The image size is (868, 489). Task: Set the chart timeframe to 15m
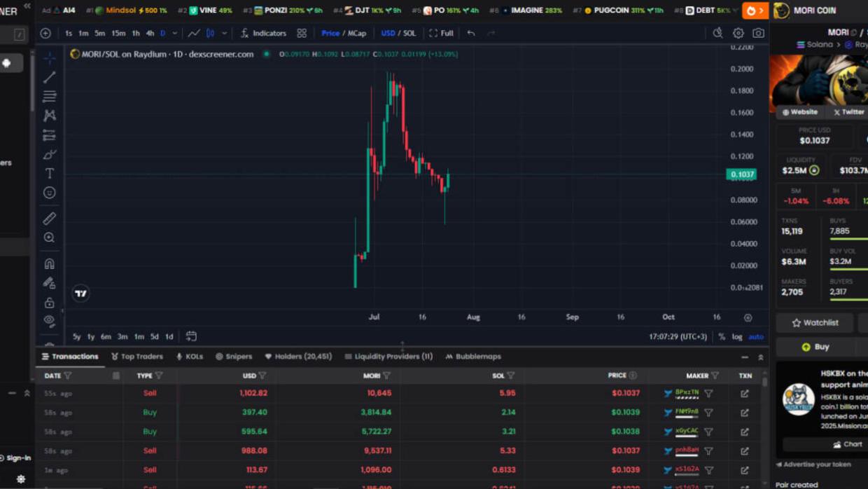(118, 33)
